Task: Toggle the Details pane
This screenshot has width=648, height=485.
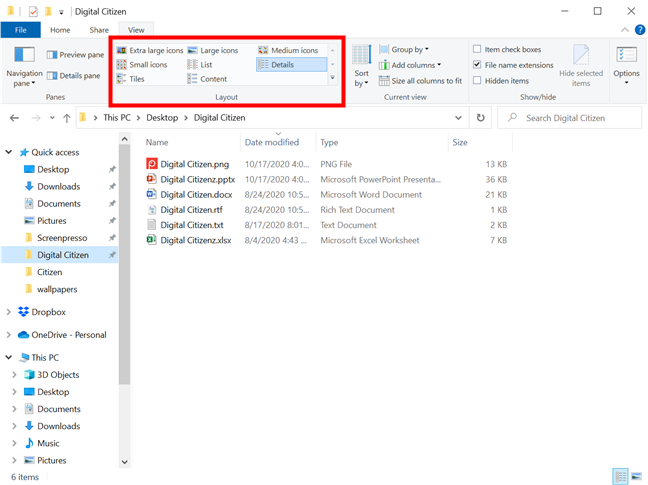Action: (74, 76)
